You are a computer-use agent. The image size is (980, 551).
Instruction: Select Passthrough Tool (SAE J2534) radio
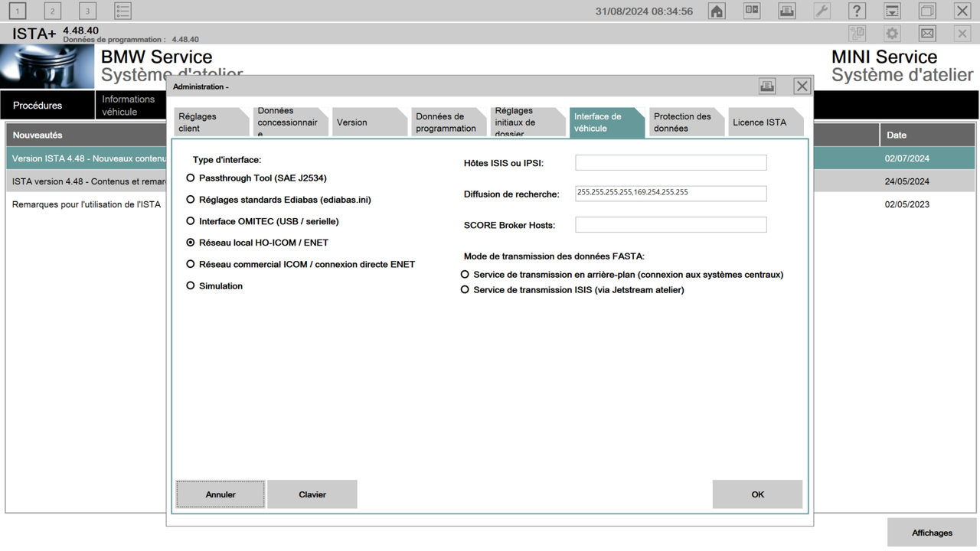[x=191, y=178]
